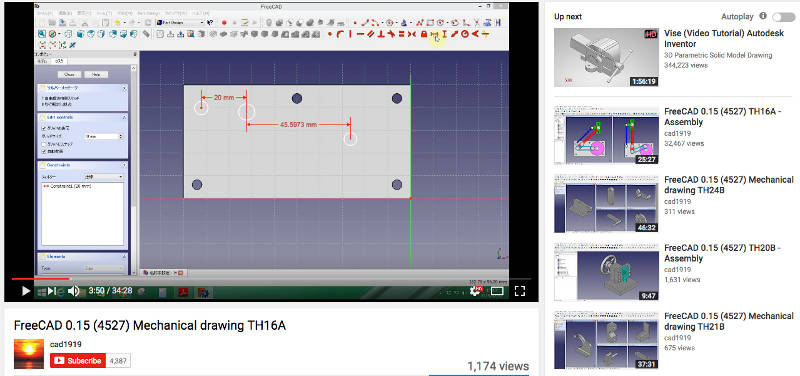Collapse the Constraints panel section
Screen dimensions: 800x376
(x=124, y=165)
